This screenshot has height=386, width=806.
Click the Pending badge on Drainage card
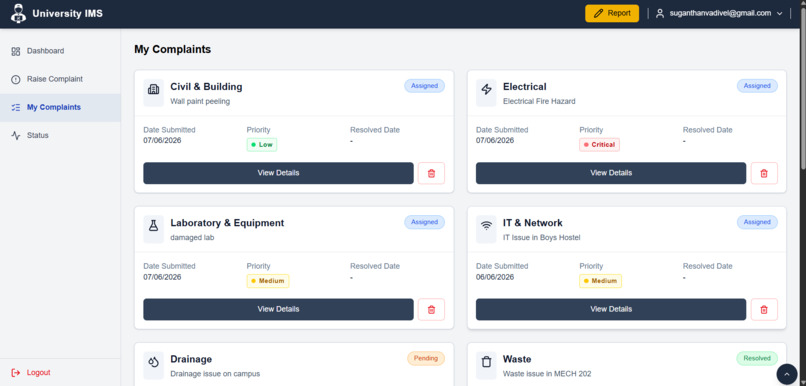[426, 358]
